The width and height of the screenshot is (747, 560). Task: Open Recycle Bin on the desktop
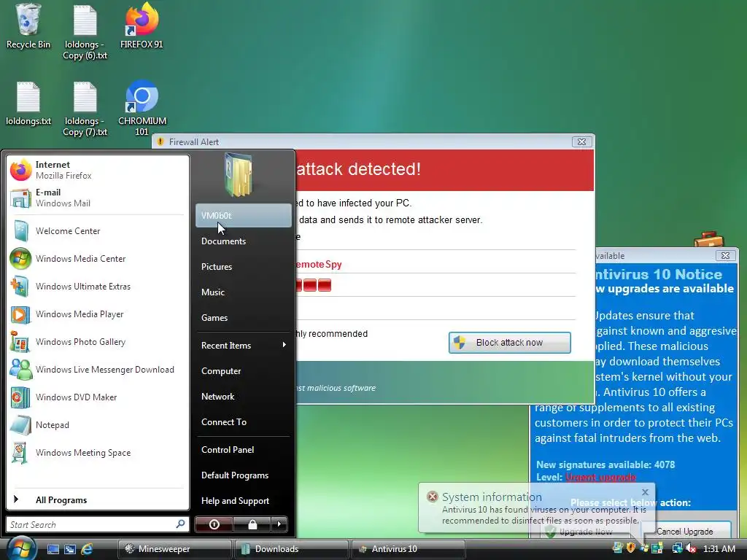[x=28, y=26]
